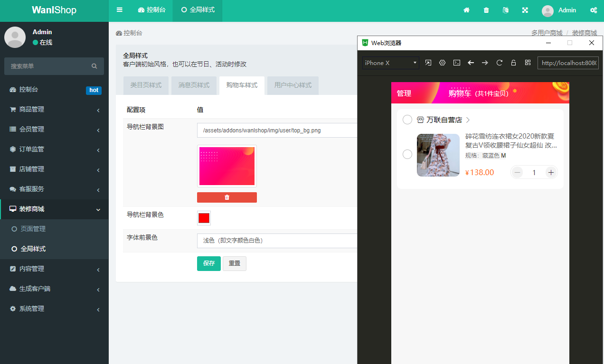Open the home page icon
The height and width of the screenshot is (364, 604).
[467, 10]
